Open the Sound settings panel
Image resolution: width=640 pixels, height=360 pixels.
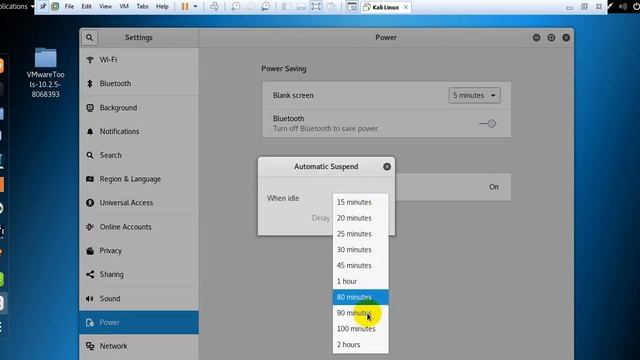pyautogui.click(x=139, y=298)
